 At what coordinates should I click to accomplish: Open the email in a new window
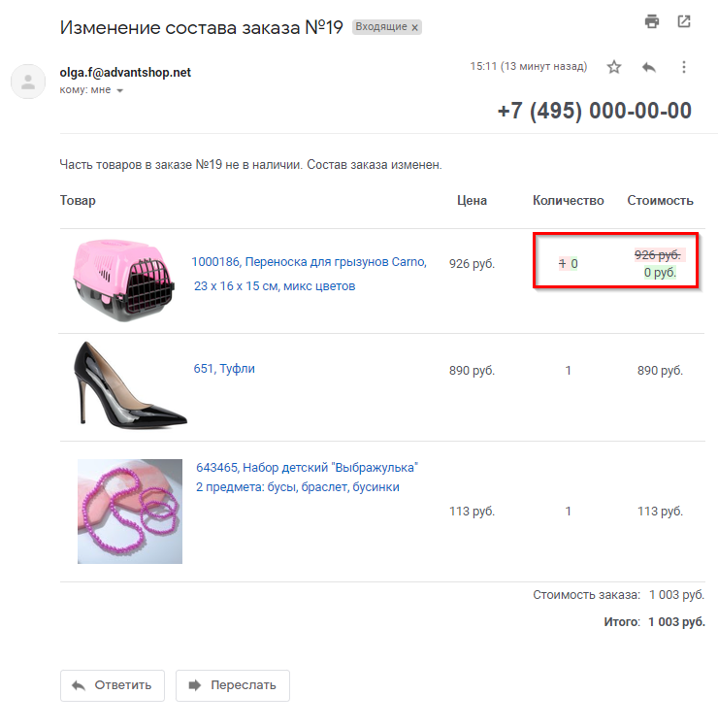[x=684, y=22]
